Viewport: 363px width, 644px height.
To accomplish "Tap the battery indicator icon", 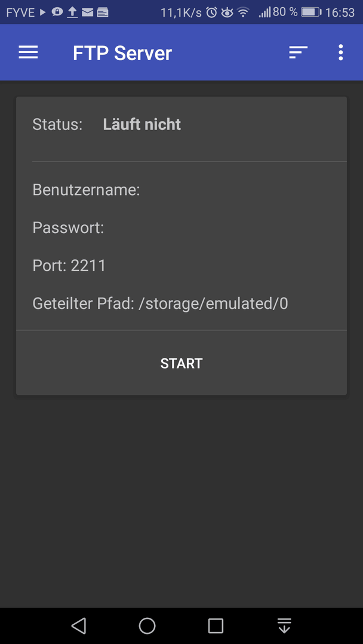I will point(311,13).
